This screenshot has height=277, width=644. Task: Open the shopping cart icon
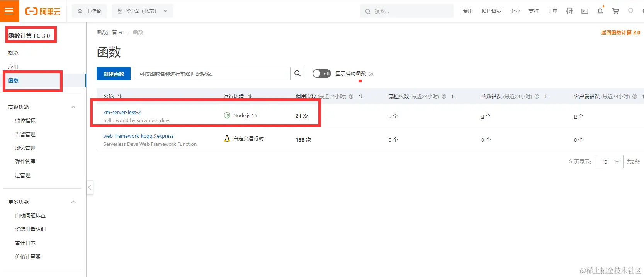click(x=615, y=11)
